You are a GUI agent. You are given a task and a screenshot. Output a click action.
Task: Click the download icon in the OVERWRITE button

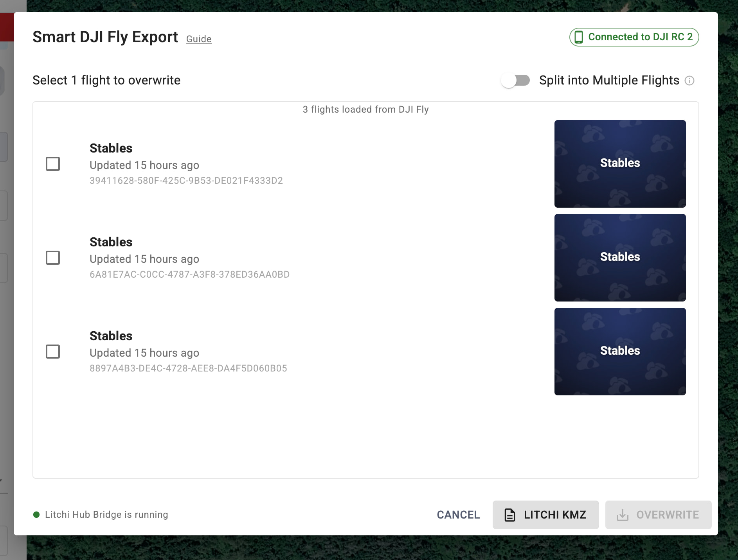tap(622, 515)
